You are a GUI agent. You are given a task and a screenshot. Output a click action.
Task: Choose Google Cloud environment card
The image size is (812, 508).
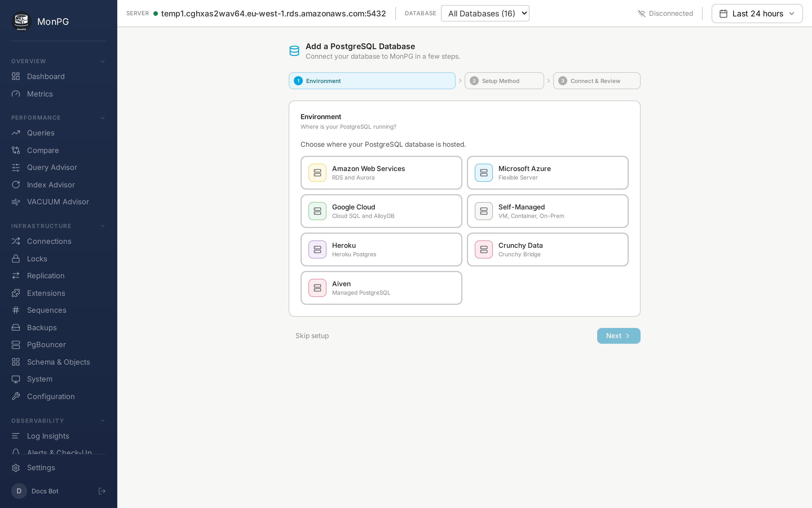381,211
